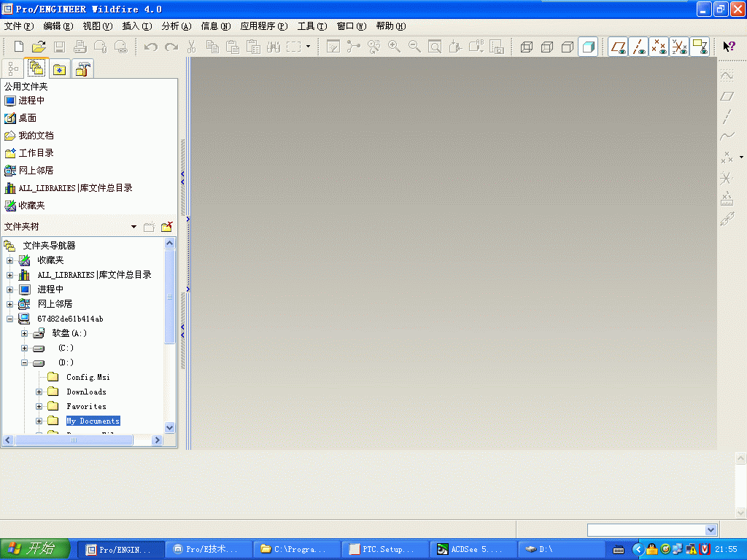Toggle annotation element display

(x=700, y=46)
